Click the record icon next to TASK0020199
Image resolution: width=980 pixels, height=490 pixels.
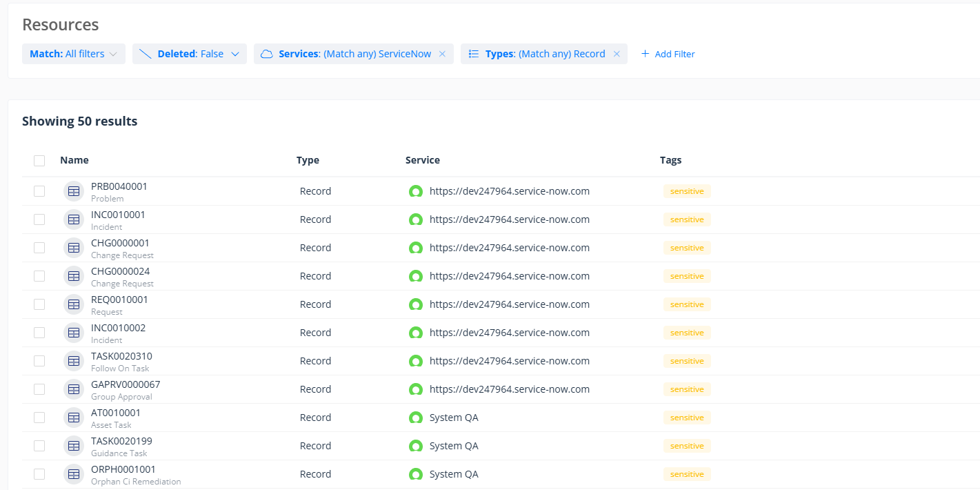tap(74, 446)
